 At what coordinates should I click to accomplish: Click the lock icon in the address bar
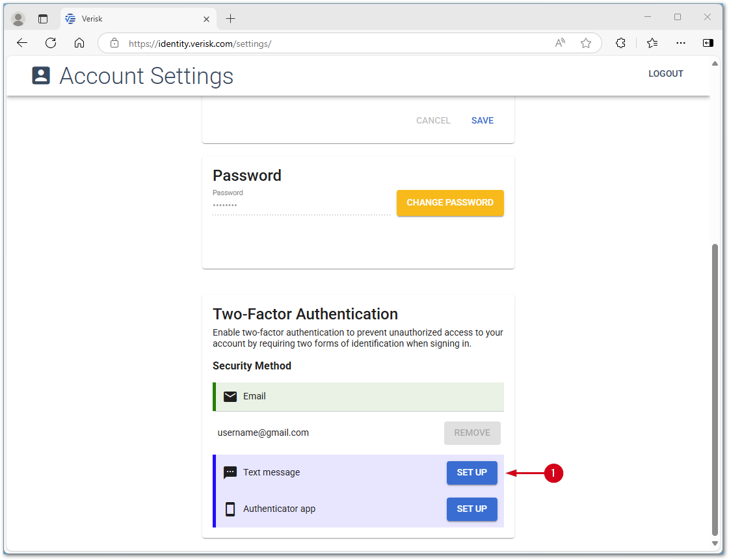click(114, 44)
